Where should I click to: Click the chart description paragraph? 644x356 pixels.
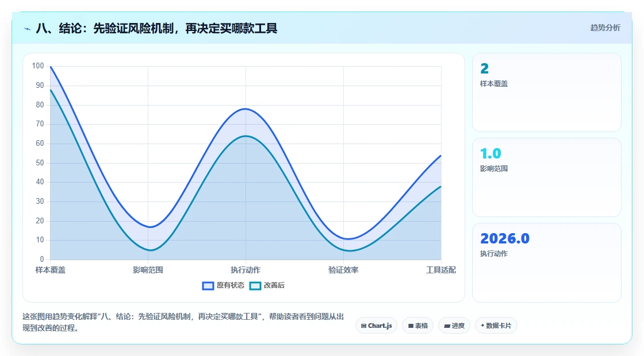(183, 322)
